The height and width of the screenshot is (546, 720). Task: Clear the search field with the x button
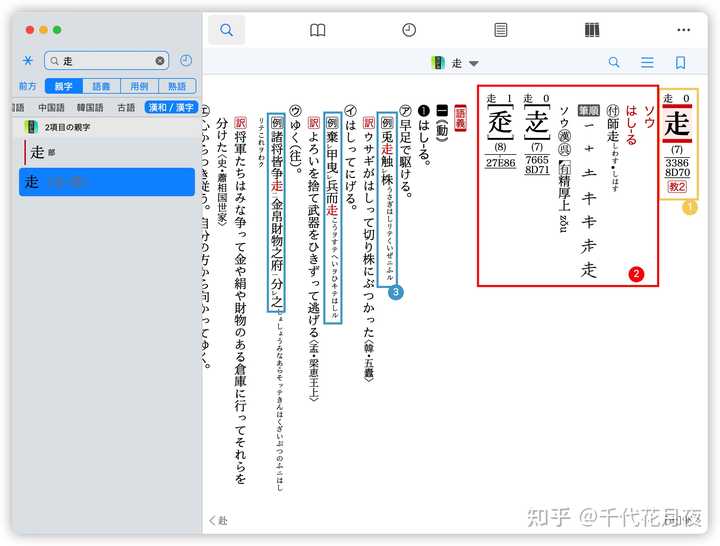click(x=160, y=61)
